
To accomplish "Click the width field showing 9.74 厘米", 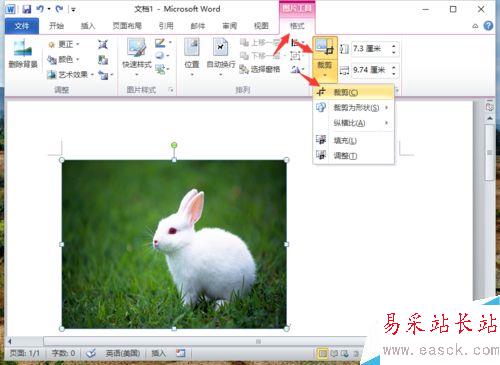I will pyautogui.click(x=370, y=70).
